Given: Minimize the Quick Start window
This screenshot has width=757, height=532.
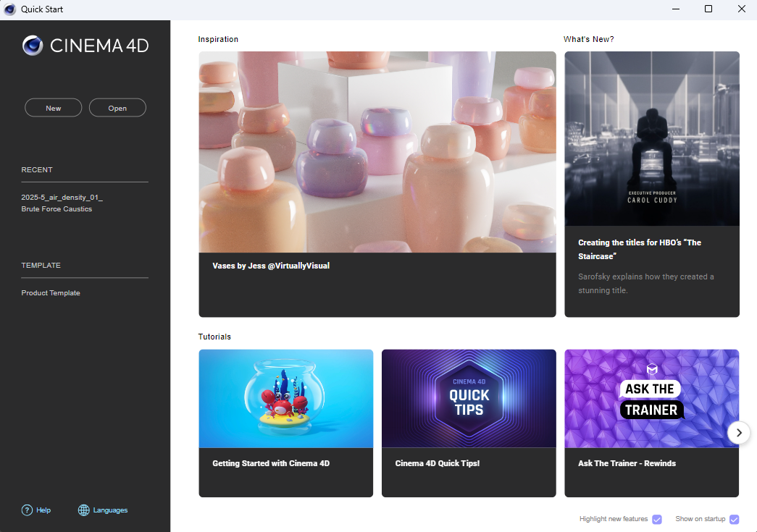Looking at the screenshot, I should 675,9.
